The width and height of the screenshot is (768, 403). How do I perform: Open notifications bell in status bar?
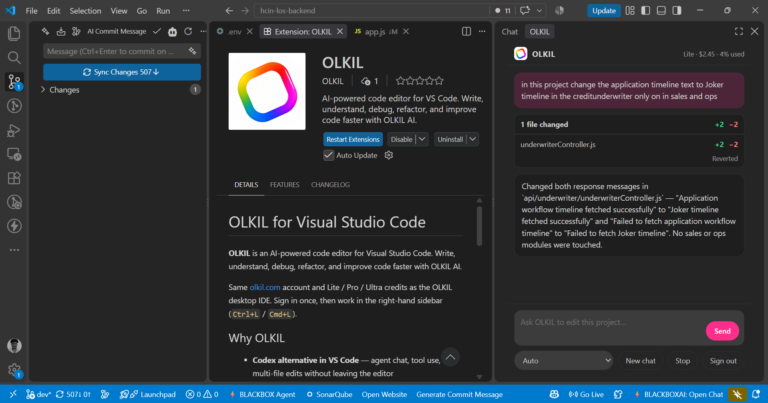pyautogui.click(x=756, y=394)
